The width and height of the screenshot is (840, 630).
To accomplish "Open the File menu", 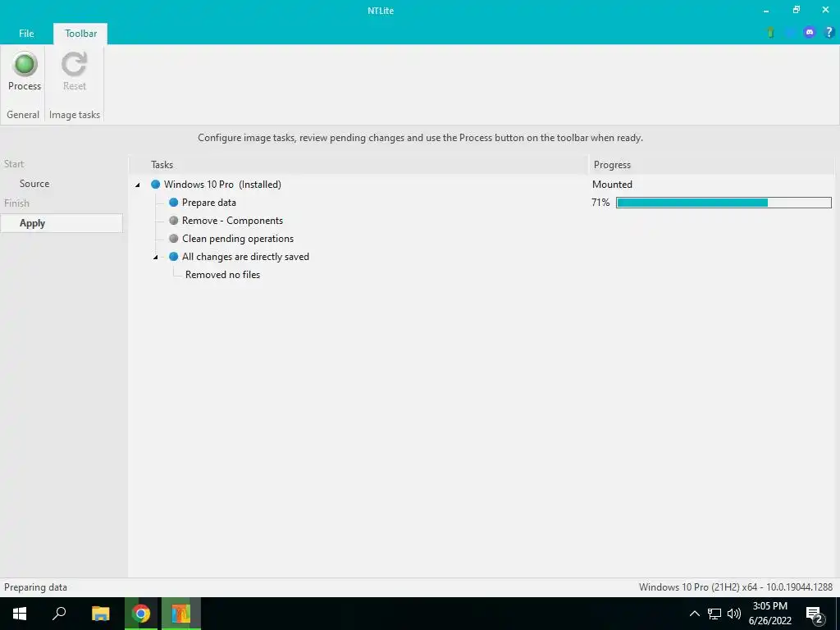I will coord(26,33).
